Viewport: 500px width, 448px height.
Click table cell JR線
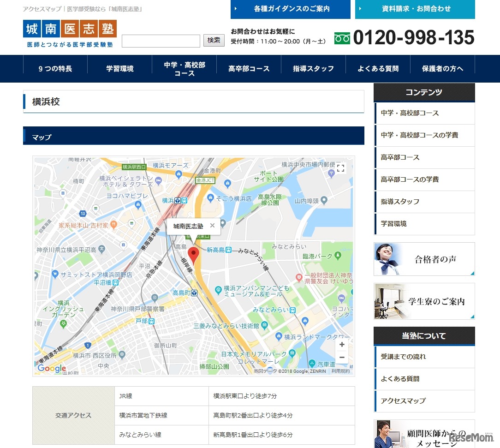pos(162,396)
